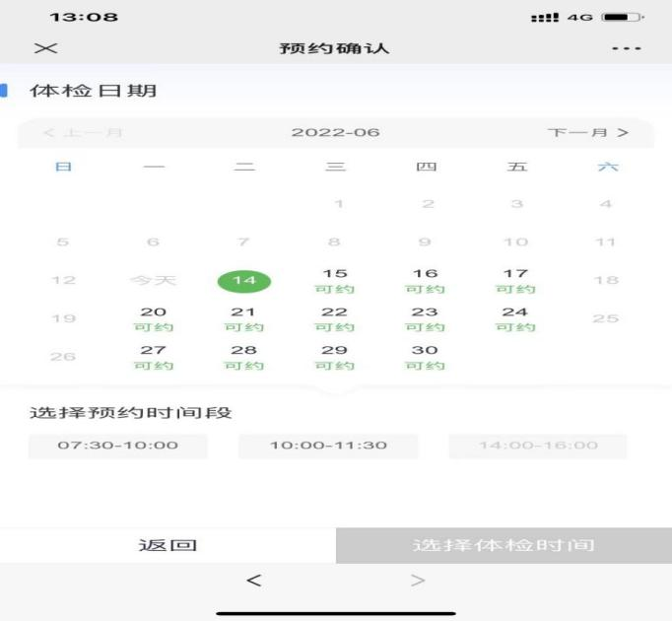Select the 07:30-10:00 time slot
This screenshot has height=621, width=672.
click(x=117, y=446)
